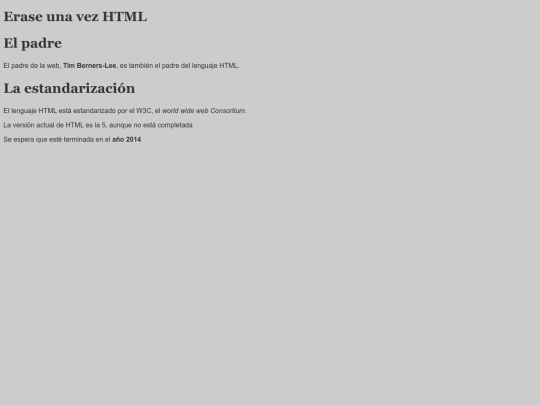Click the word 'Erase' in the title

pos(23,17)
